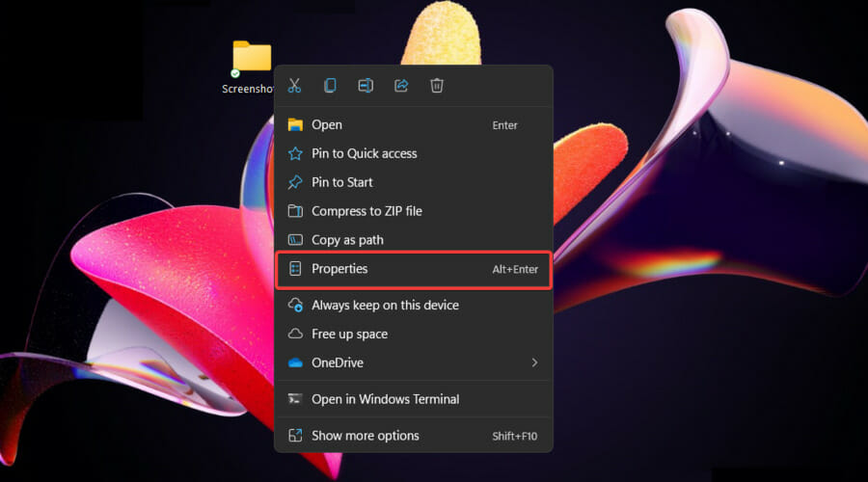
Task: Click the Delete trash can icon
Action: pos(437,86)
